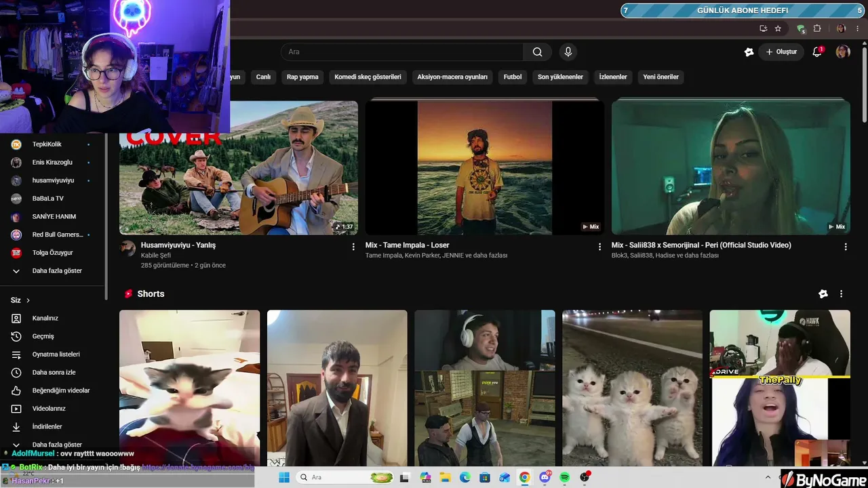Click the Beğendiğim videolar thumbs-up icon
Screen dimensions: 868x488
[16, 390]
